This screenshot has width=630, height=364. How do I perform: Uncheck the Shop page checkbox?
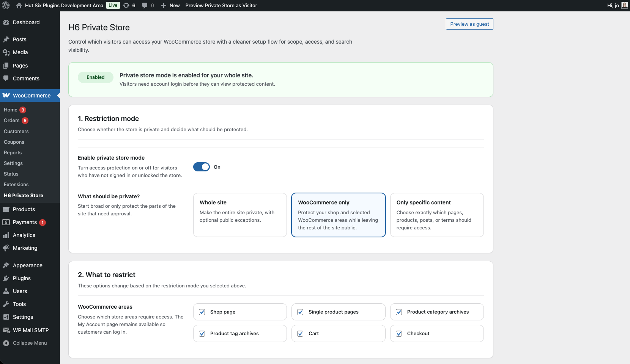202,312
